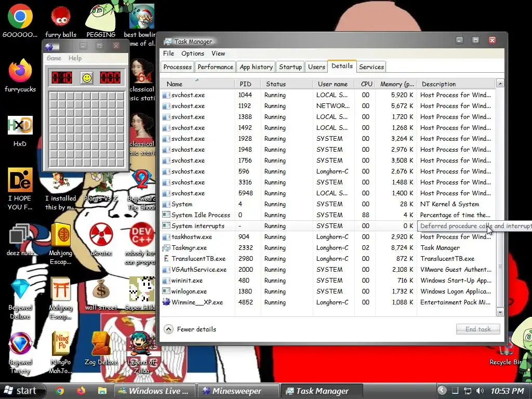Image resolution: width=532 pixels, height=399 pixels.
Task: Click the process list scroll down arrow
Action: pos(500,312)
